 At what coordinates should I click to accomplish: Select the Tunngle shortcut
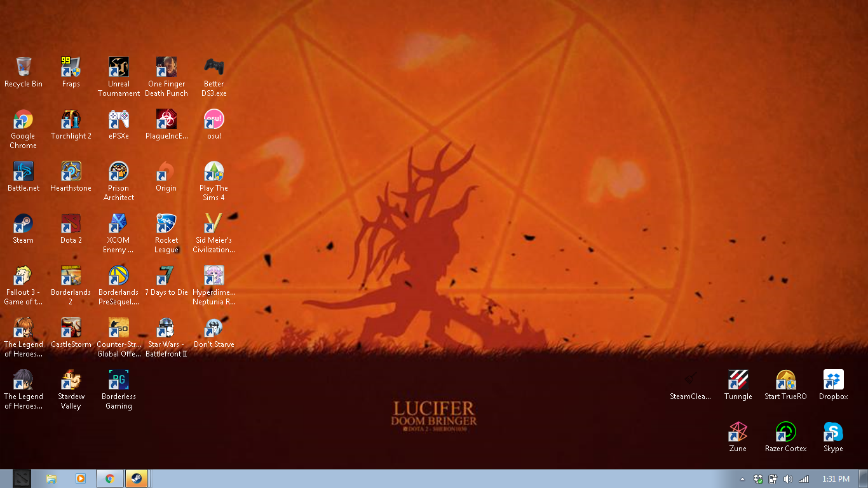(x=738, y=379)
